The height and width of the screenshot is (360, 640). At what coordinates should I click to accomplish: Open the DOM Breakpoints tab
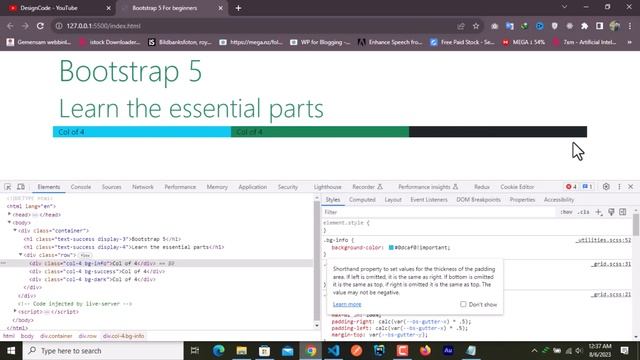pos(478,200)
